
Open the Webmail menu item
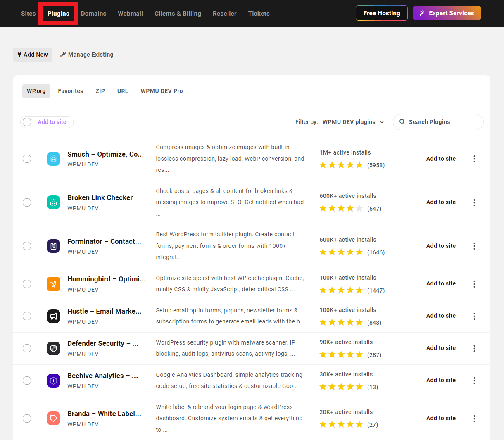pyautogui.click(x=130, y=14)
